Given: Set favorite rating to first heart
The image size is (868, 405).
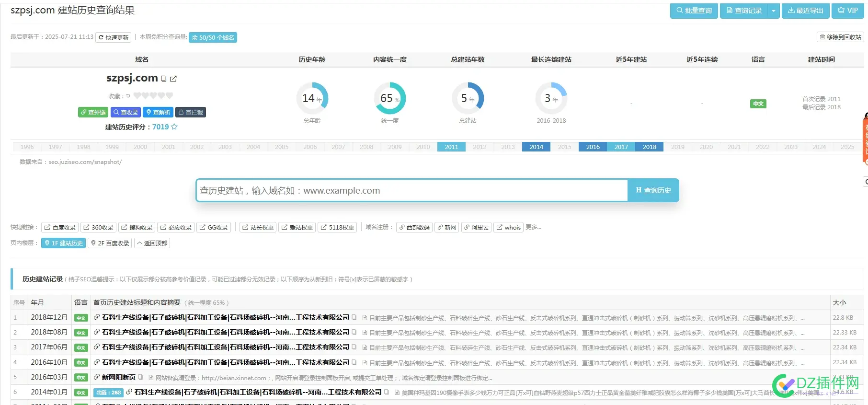Looking at the screenshot, I should click(x=137, y=96).
